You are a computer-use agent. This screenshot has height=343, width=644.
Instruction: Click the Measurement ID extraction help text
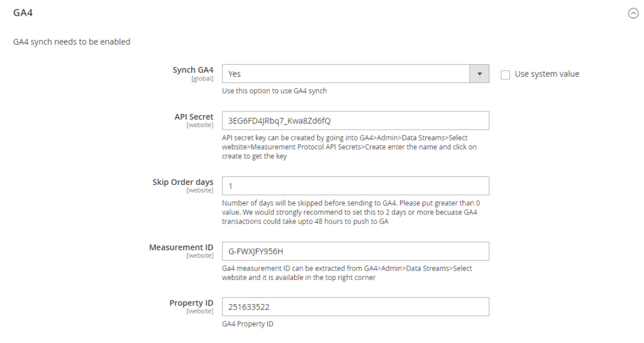click(x=347, y=273)
